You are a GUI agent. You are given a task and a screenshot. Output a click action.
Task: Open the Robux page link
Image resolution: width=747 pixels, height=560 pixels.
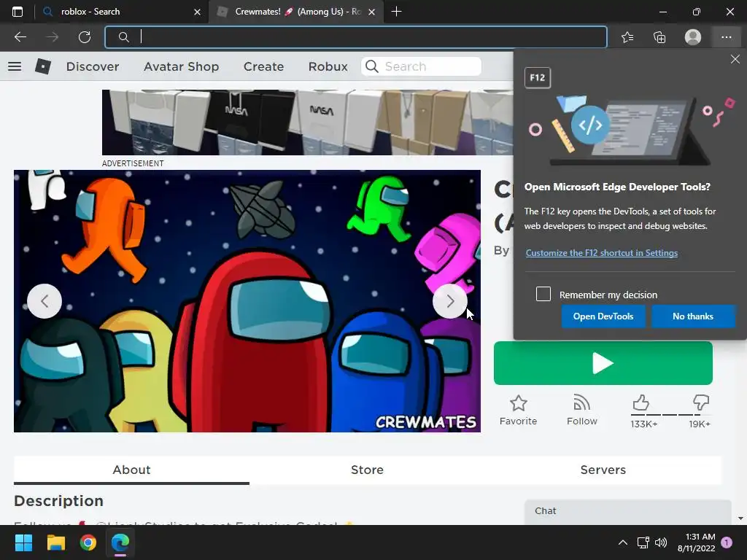click(x=328, y=66)
